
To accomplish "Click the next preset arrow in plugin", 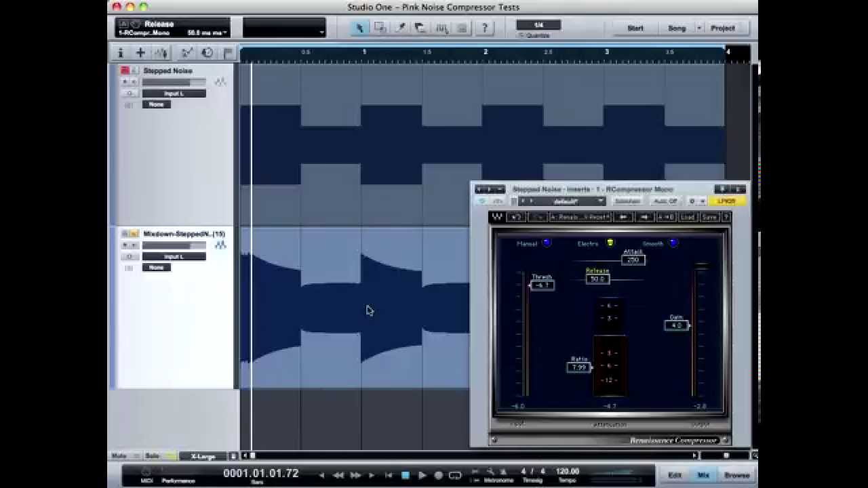I will [645, 217].
